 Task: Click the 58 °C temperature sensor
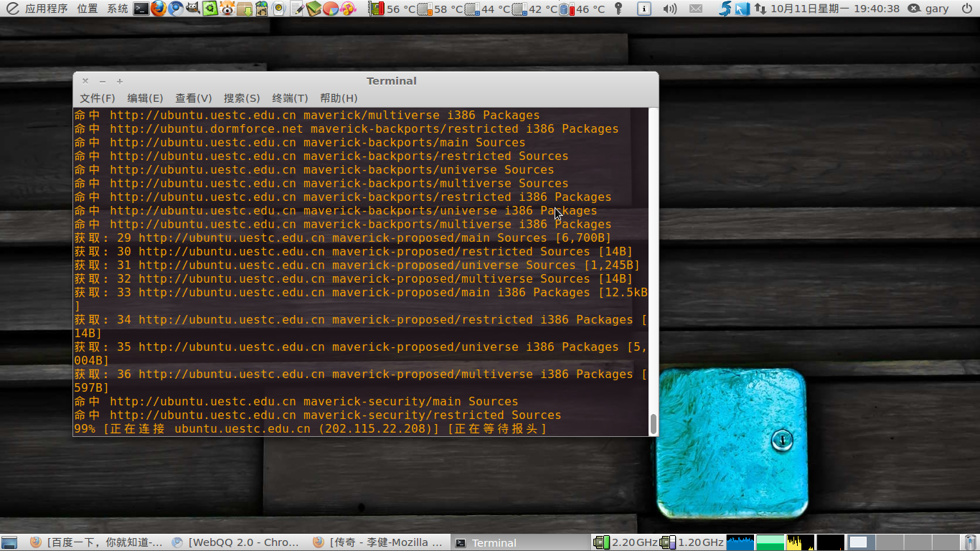click(440, 9)
